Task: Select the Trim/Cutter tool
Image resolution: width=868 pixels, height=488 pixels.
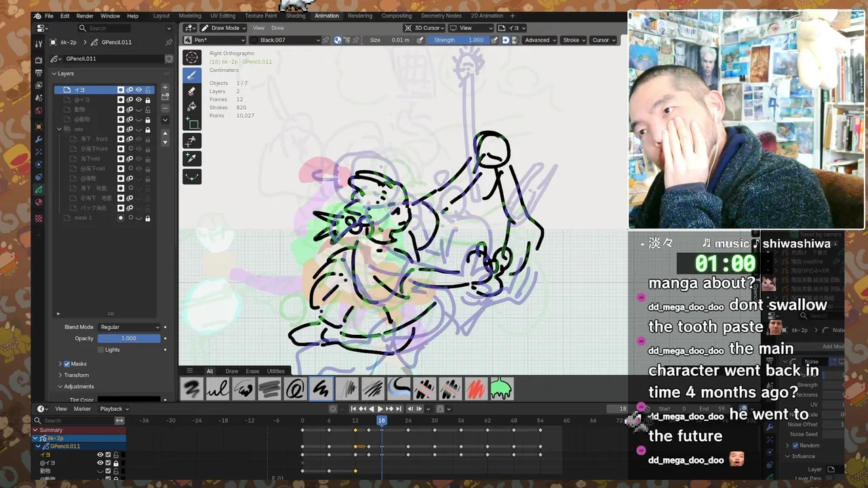Action: (x=192, y=141)
